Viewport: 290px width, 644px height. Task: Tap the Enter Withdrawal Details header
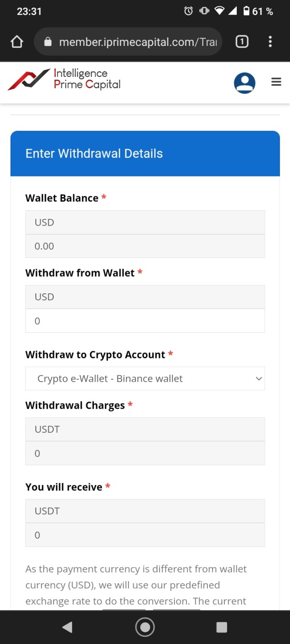94,154
